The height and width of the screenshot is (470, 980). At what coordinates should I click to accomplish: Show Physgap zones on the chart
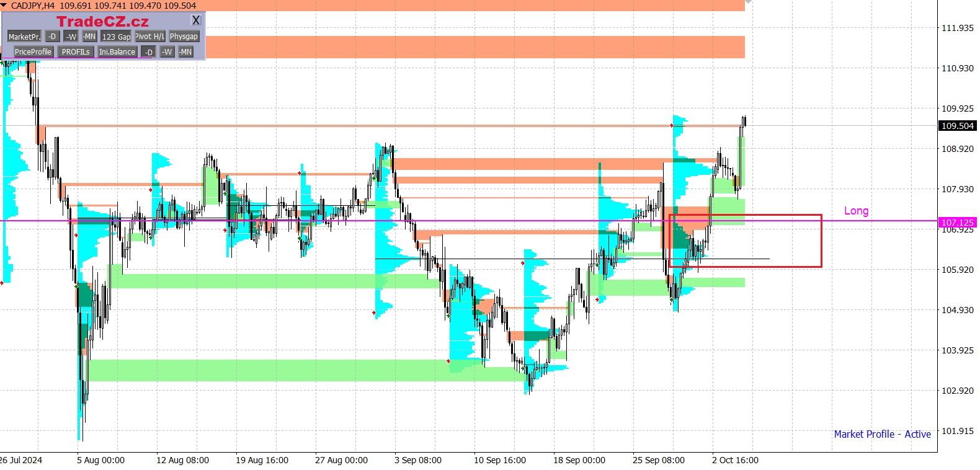click(x=184, y=37)
